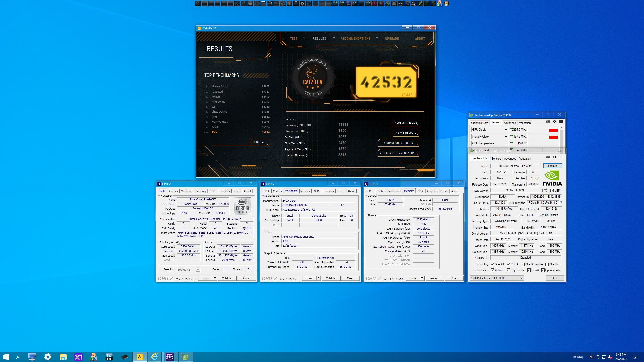
Task: Click refresh icon in GPU-Z Graphics Card window
Action: coord(555,157)
